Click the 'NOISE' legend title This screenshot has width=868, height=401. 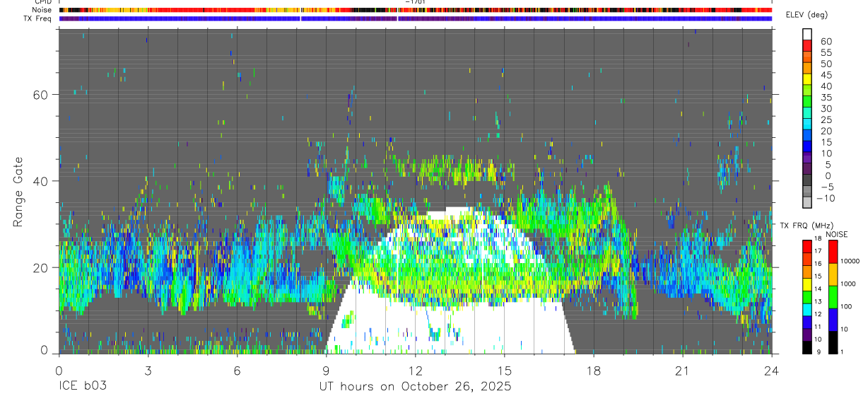tap(836, 234)
